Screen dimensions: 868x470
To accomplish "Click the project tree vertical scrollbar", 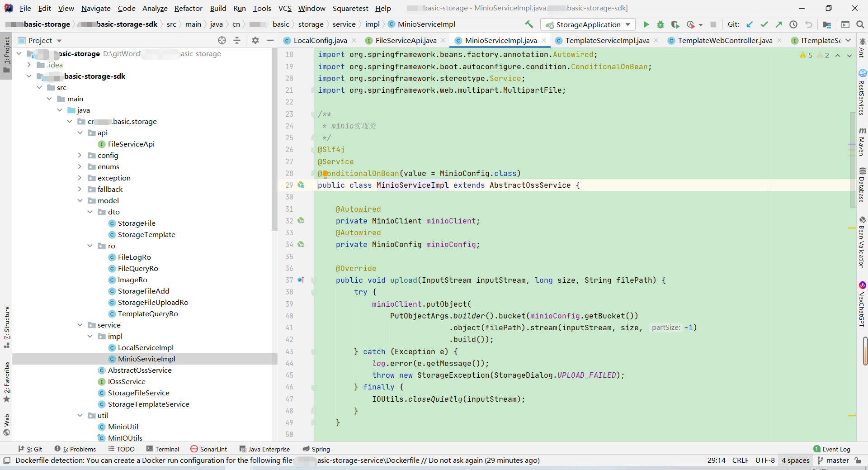I will click(x=274, y=139).
